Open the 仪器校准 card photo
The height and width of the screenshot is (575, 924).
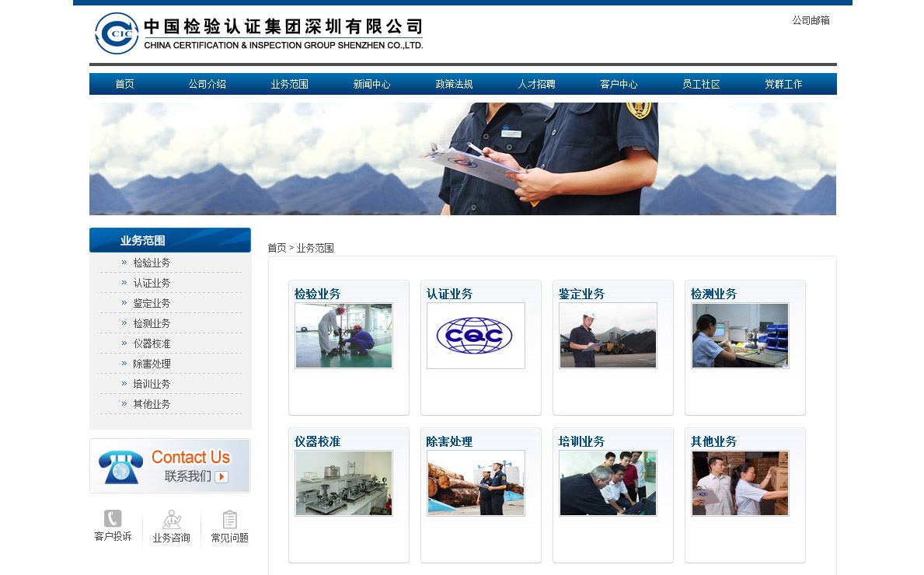pyautogui.click(x=343, y=483)
